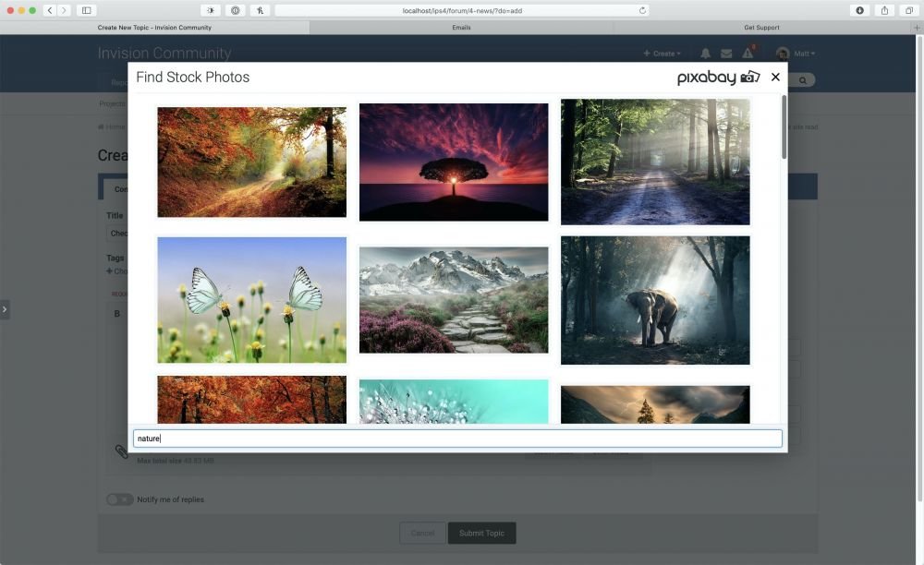The image size is (924, 565).
Task: Click the Pixabay logo in dialog header
Action: 718,78
